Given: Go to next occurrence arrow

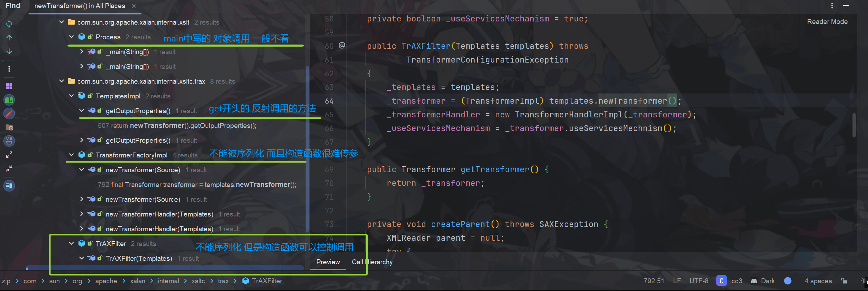Looking at the screenshot, I should [x=9, y=51].
